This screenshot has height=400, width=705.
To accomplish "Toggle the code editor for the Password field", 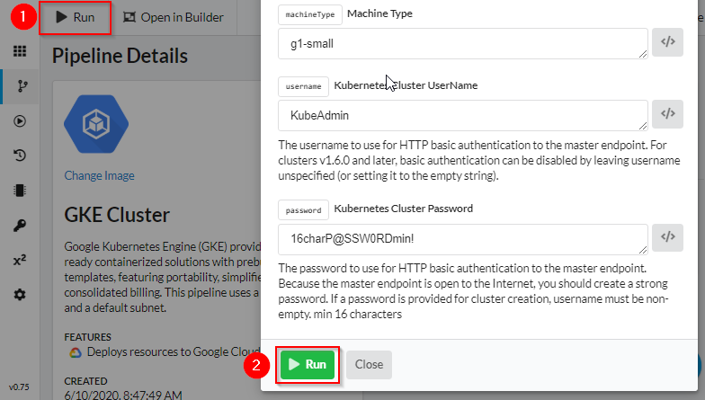I will click(x=668, y=237).
